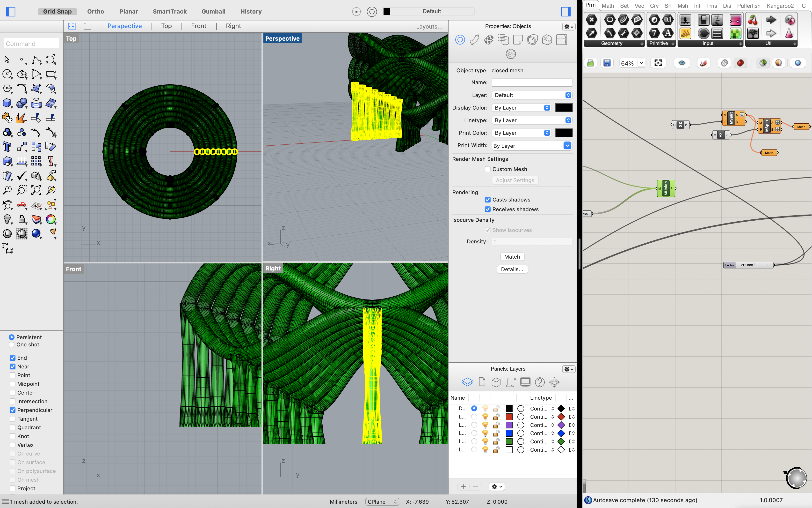This screenshot has width=812, height=508.
Task: Add a new layer with plus button
Action: pyautogui.click(x=463, y=487)
